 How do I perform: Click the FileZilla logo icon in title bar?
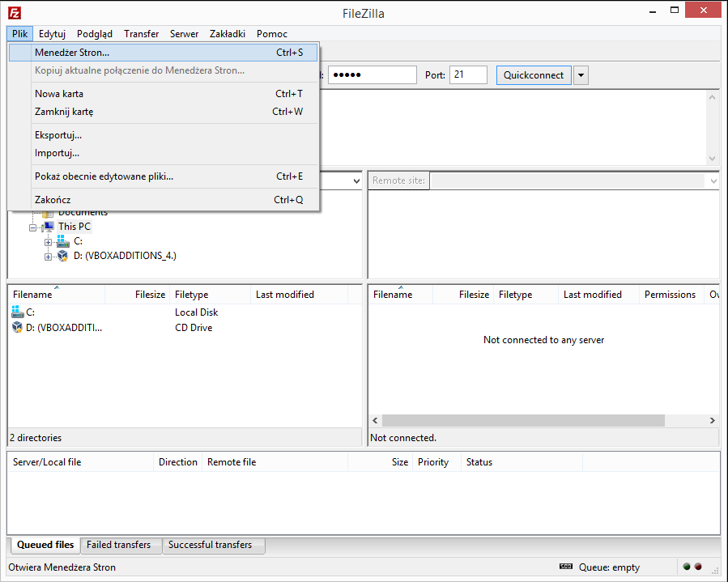point(15,13)
